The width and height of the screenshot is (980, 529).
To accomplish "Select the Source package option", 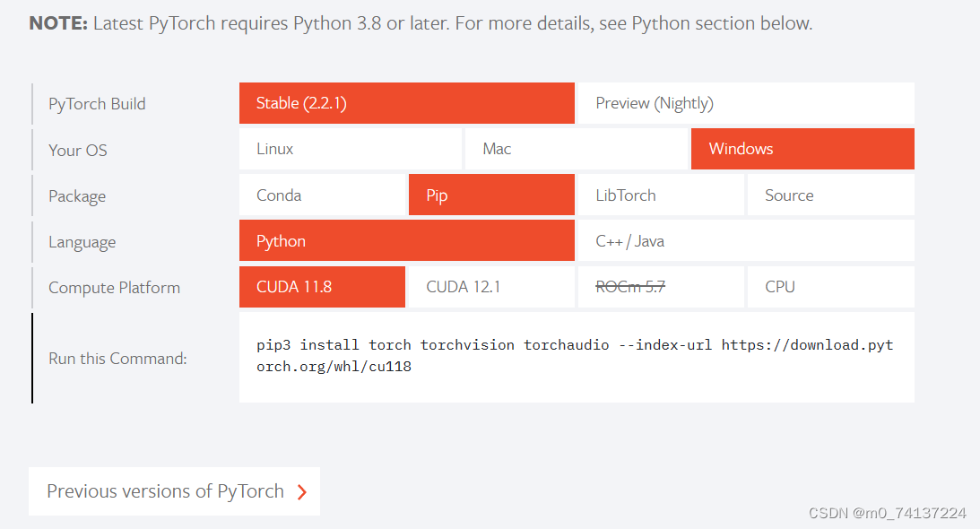I will coord(830,195).
